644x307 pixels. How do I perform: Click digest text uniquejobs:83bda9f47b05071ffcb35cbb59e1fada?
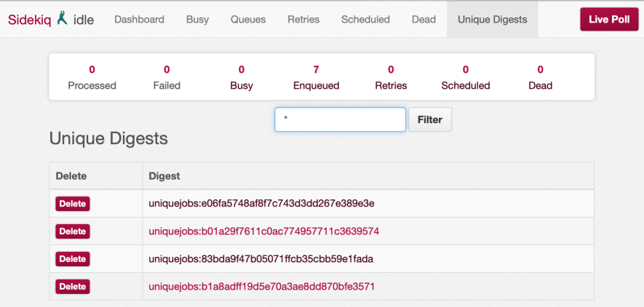261,259
